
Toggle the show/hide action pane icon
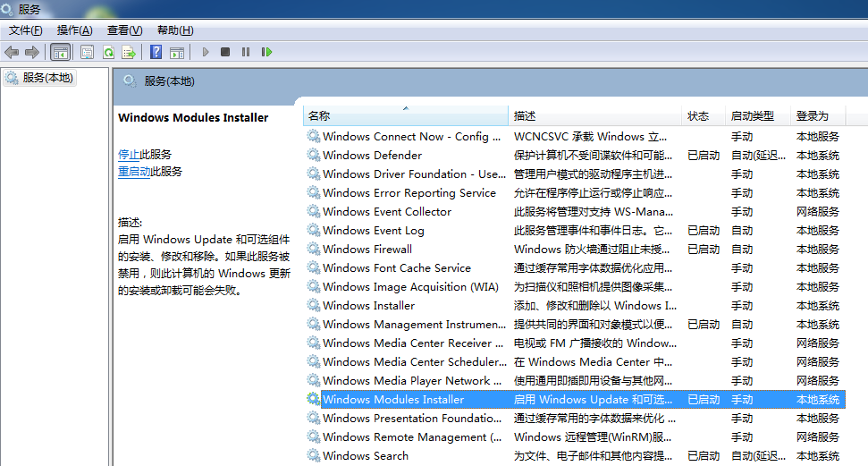tap(177, 52)
